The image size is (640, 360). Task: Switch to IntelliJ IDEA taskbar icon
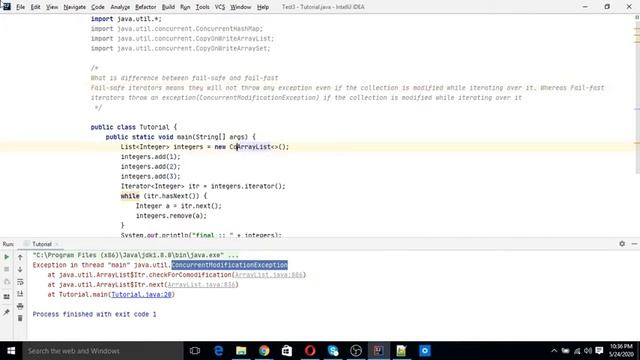(x=378, y=351)
